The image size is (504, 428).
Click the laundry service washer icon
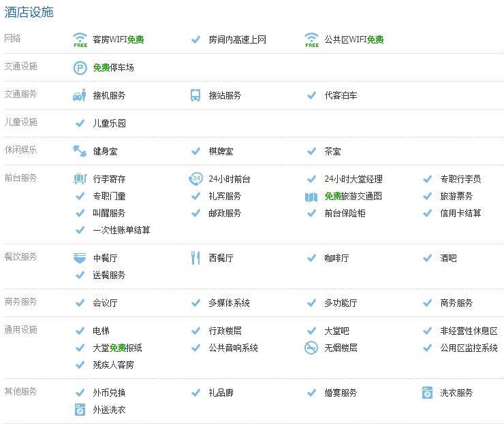[x=427, y=393]
